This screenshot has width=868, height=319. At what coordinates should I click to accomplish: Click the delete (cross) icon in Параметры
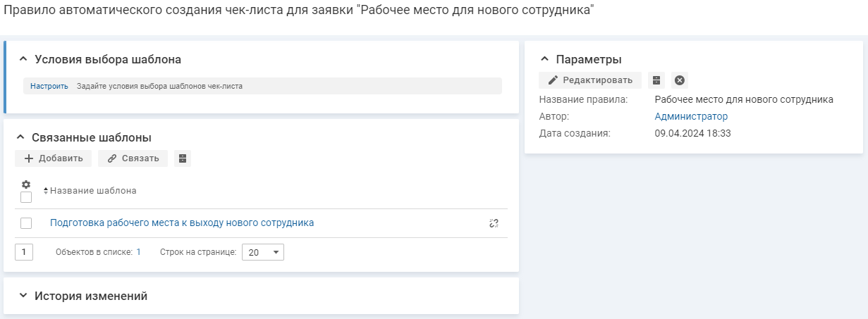point(680,80)
